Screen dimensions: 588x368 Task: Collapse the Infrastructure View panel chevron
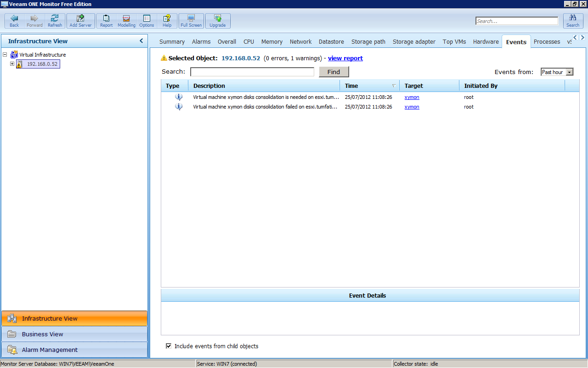(141, 41)
